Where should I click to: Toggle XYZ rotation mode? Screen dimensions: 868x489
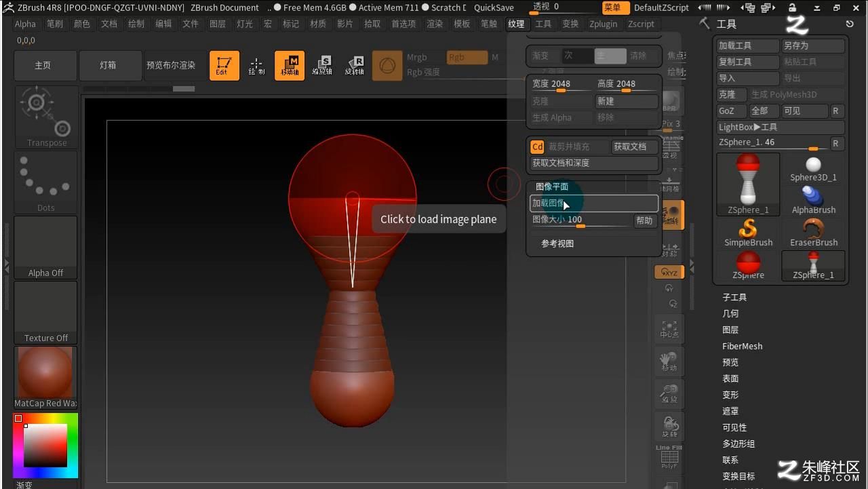669,272
